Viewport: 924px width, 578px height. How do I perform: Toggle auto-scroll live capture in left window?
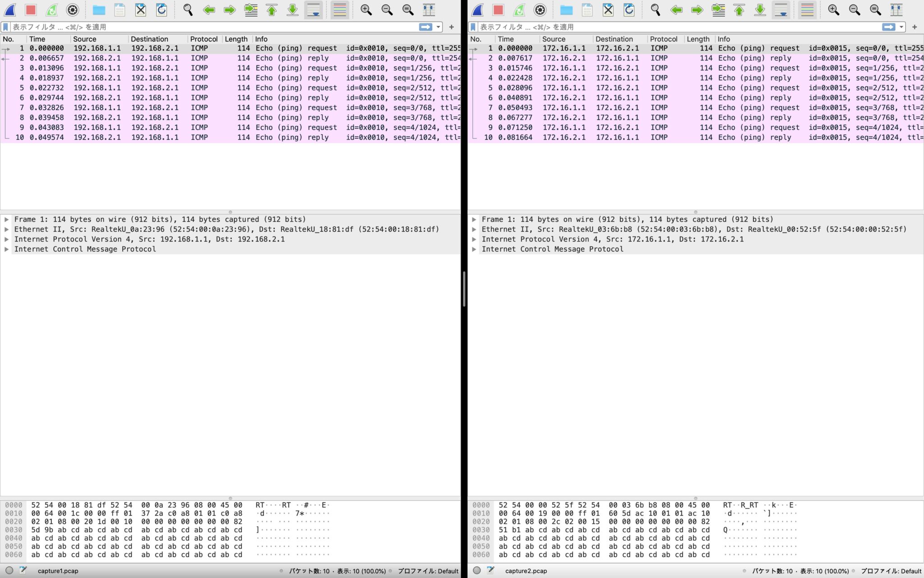[x=314, y=9]
